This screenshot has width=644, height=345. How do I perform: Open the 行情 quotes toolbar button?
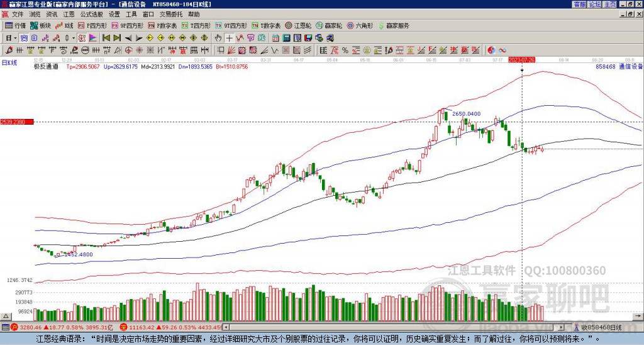pos(16,25)
